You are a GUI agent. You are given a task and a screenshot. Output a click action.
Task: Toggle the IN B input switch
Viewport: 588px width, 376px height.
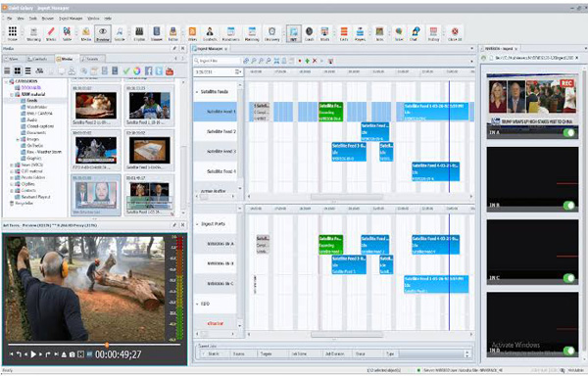click(x=568, y=206)
